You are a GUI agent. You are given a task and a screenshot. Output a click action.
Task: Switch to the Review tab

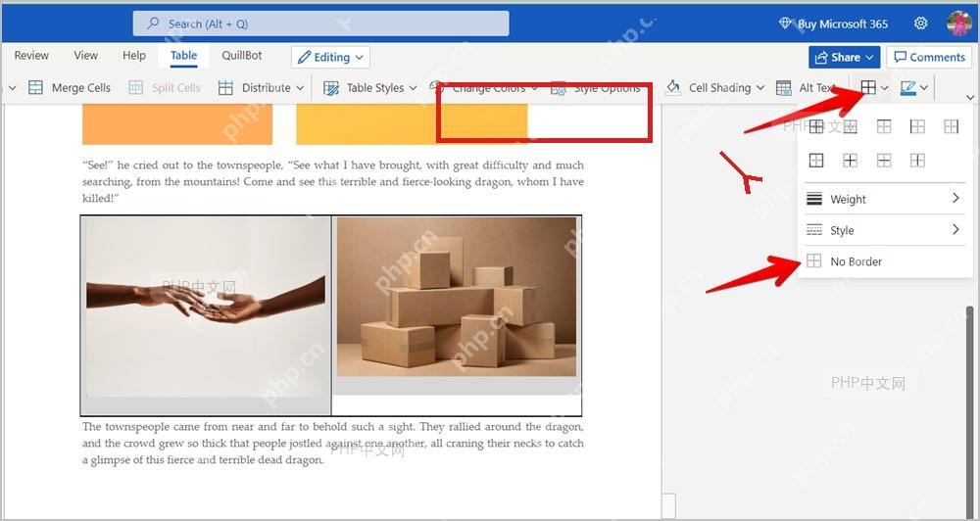tap(31, 56)
